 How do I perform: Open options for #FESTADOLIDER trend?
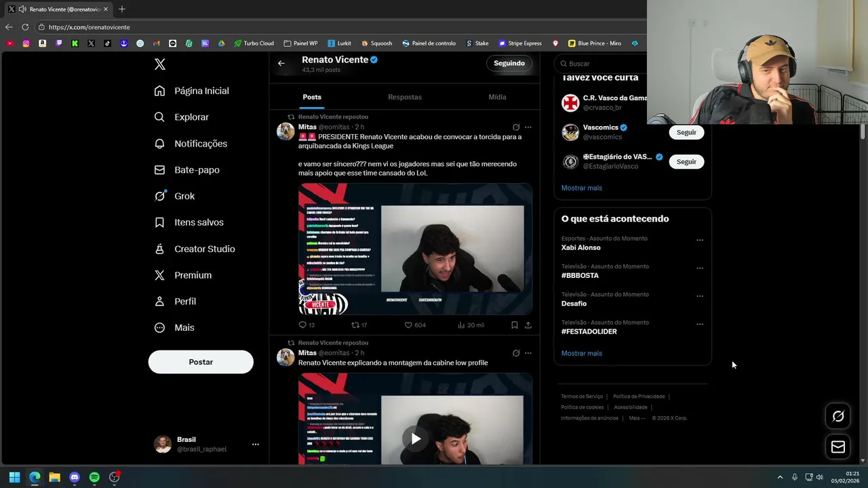tap(700, 324)
